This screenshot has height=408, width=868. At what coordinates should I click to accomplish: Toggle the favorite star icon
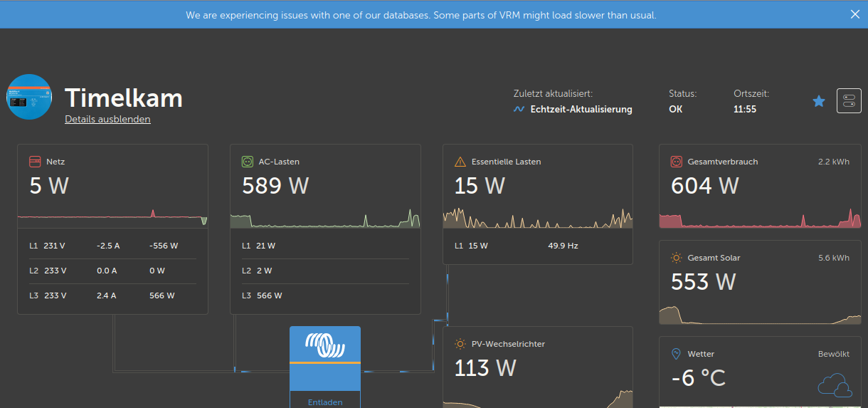(819, 102)
